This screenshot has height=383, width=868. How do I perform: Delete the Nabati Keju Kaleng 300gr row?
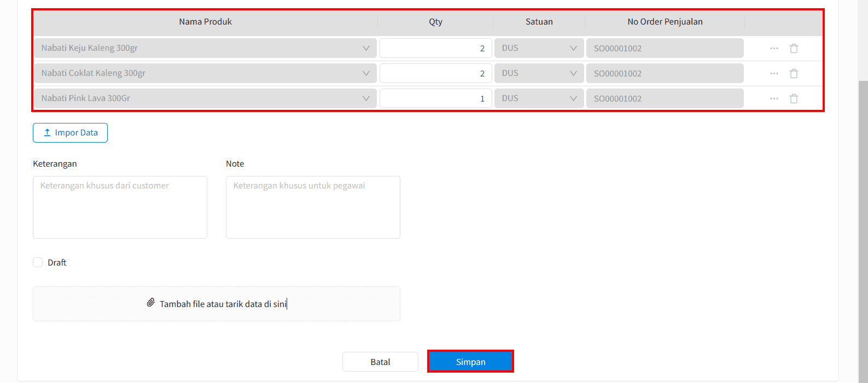click(x=794, y=48)
